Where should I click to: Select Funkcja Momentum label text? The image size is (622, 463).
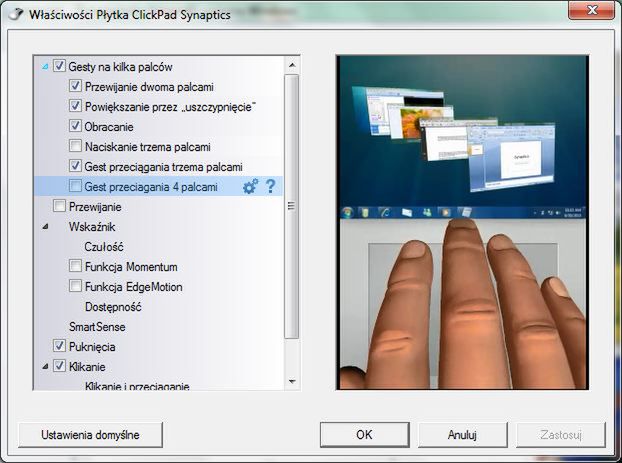click(131, 267)
